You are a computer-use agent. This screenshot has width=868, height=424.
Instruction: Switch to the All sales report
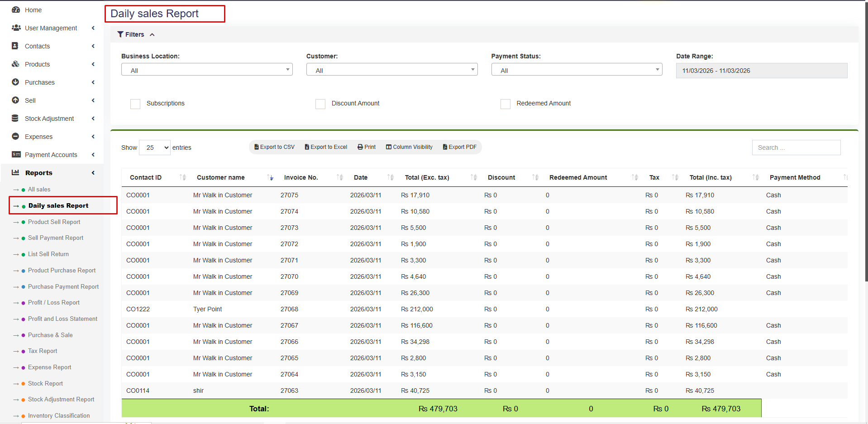(x=38, y=189)
